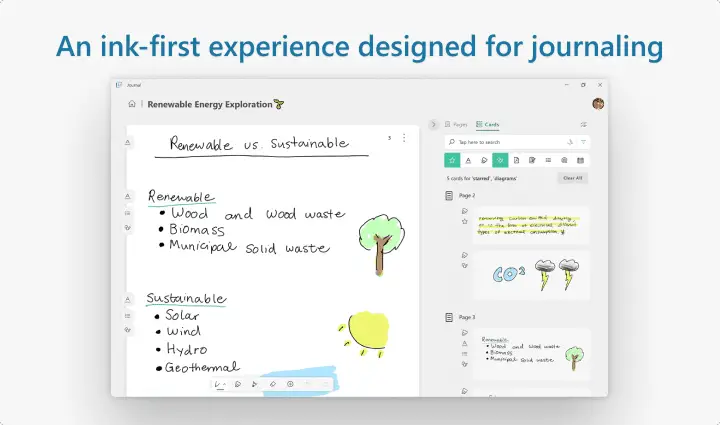Toggle the Ink tag card filter
The height and width of the screenshot is (425, 720).
(484, 160)
